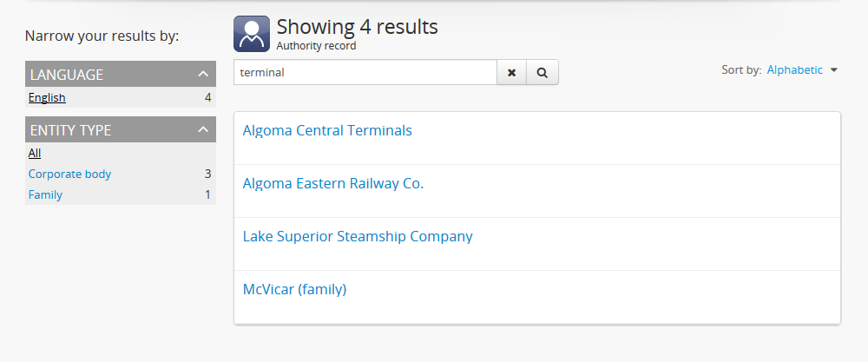This screenshot has height=362, width=868.
Task: Collapse the Entity Type facet chevron
Action: point(203,130)
